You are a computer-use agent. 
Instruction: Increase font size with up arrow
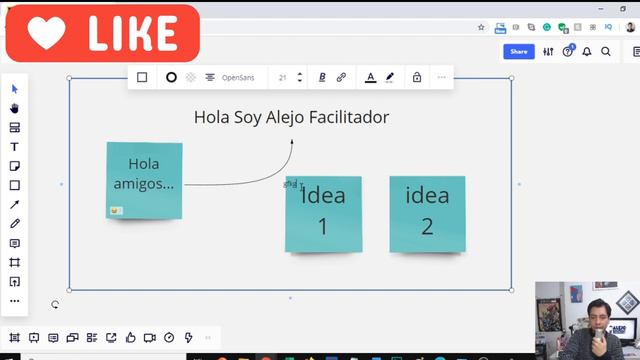(300, 74)
